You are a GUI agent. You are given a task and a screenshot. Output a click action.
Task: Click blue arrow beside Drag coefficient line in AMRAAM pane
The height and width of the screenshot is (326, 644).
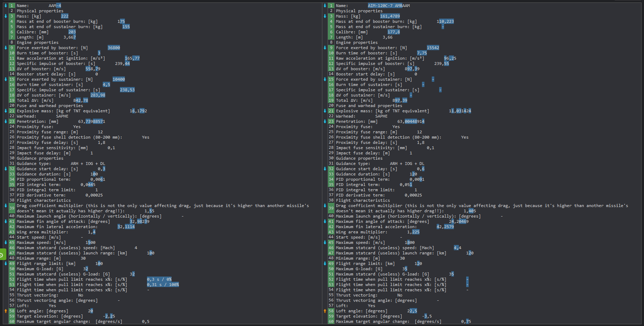click(x=325, y=206)
